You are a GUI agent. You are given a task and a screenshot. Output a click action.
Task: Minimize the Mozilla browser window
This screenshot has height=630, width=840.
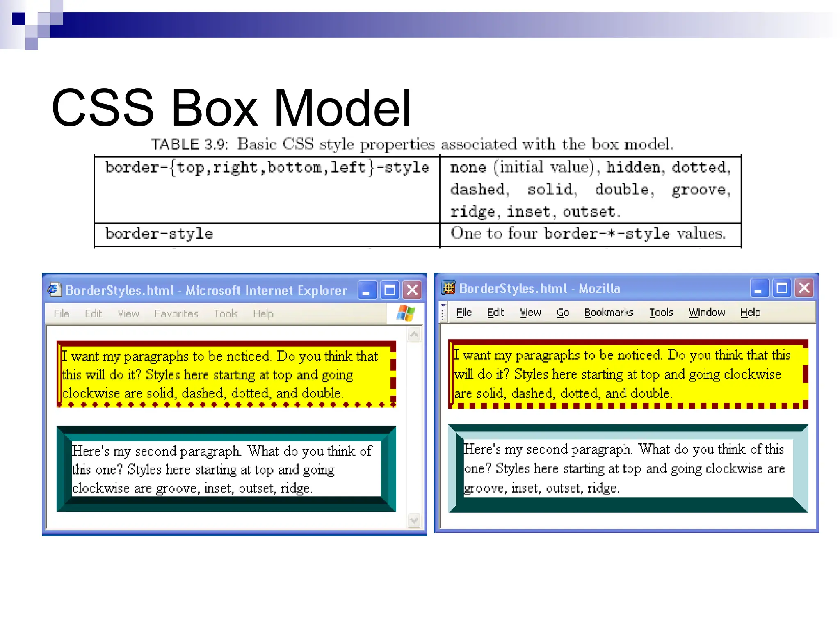[759, 288]
